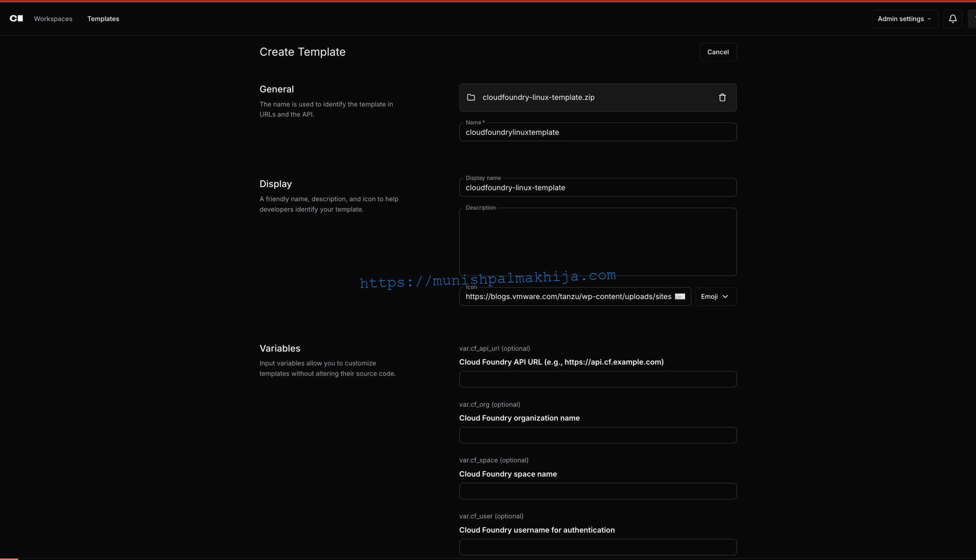Focus the Display name field
This screenshot has height=560, width=976.
coord(597,188)
